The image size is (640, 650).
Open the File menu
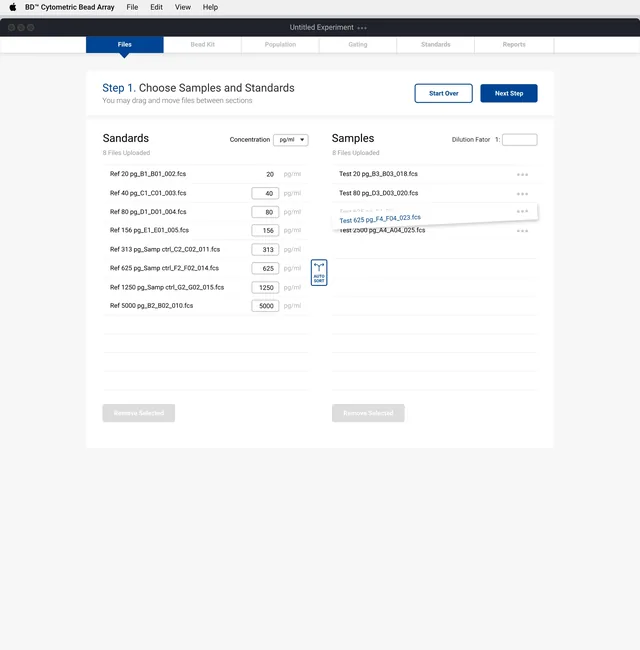tap(132, 7)
